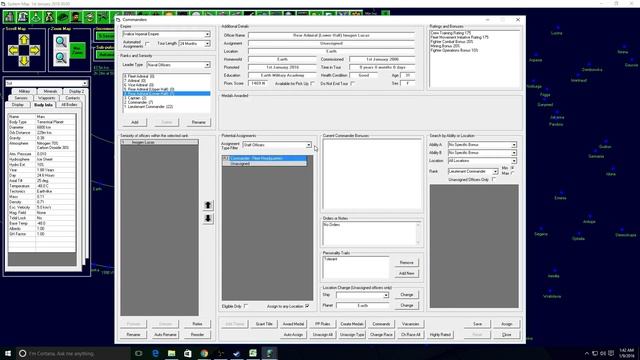
Task: Select the Unassigned potential assignment row
Action: 264,164
